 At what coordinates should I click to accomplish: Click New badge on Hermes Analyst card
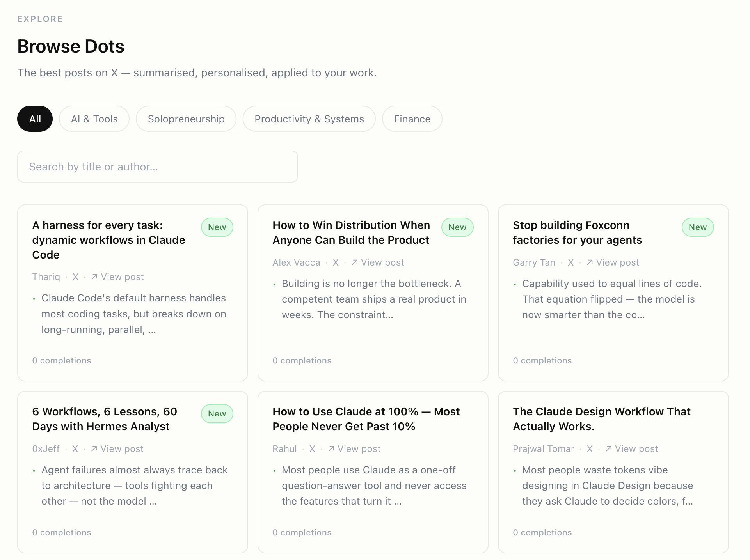coord(217,414)
